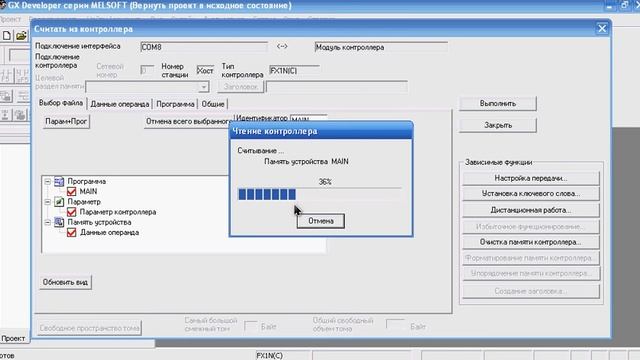Click the Модуль контроллера field
The width and height of the screenshot is (640, 360).
381,47
